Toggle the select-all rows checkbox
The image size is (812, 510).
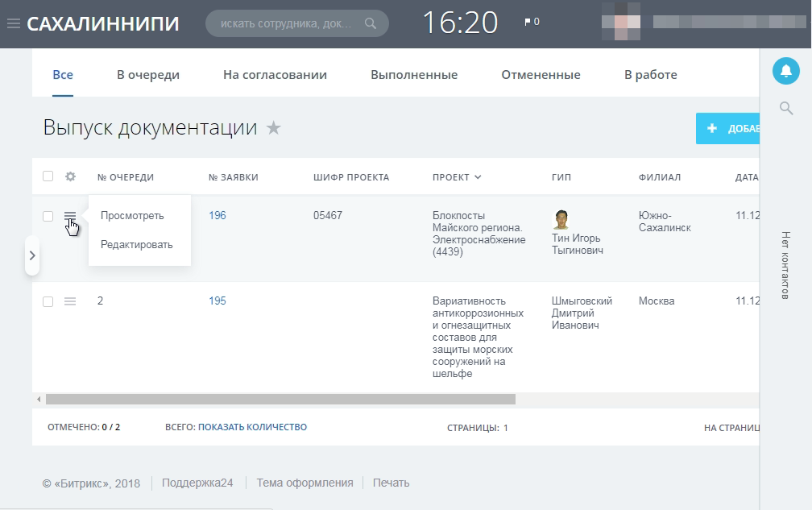48,177
